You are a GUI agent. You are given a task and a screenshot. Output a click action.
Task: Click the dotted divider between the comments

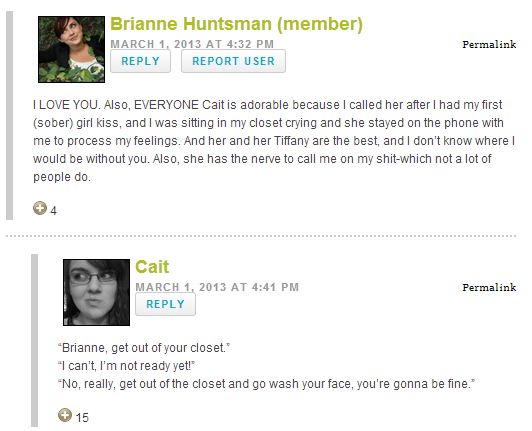(x=261, y=236)
